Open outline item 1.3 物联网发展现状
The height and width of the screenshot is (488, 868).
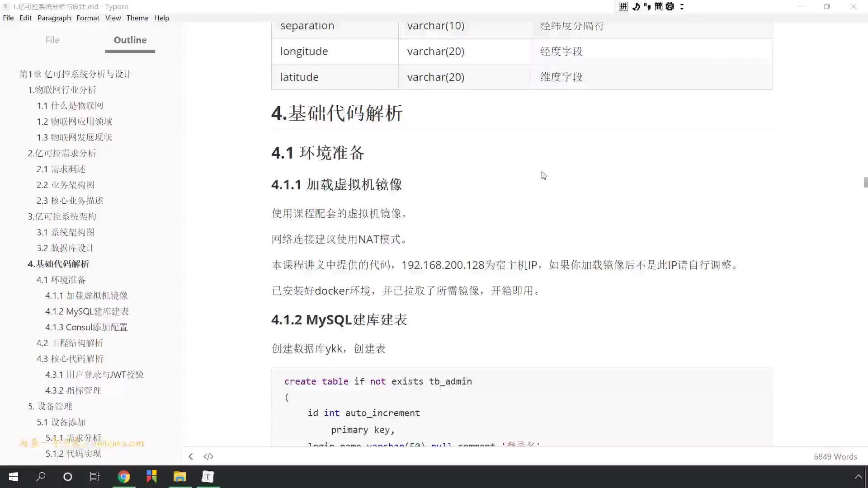75,137
